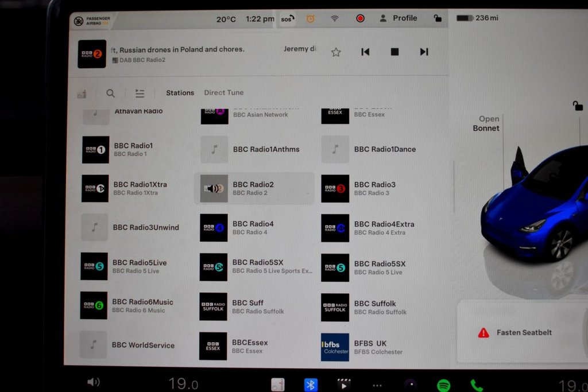Select BBC Radio5SX with Sports Extra subtitle
The width and height of the screenshot is (588, 392).
click(x=256, y=267)
